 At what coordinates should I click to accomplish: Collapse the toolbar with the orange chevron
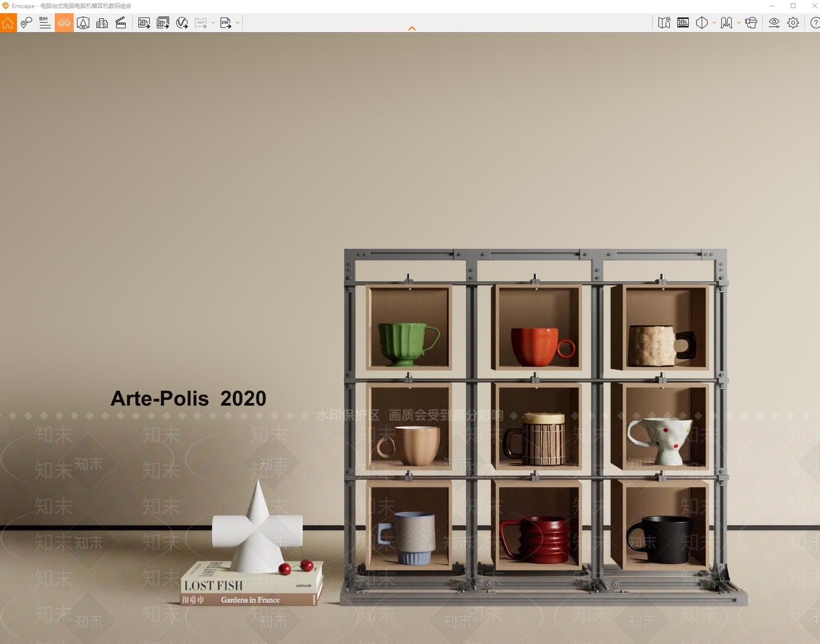click(x=412, y=29)
